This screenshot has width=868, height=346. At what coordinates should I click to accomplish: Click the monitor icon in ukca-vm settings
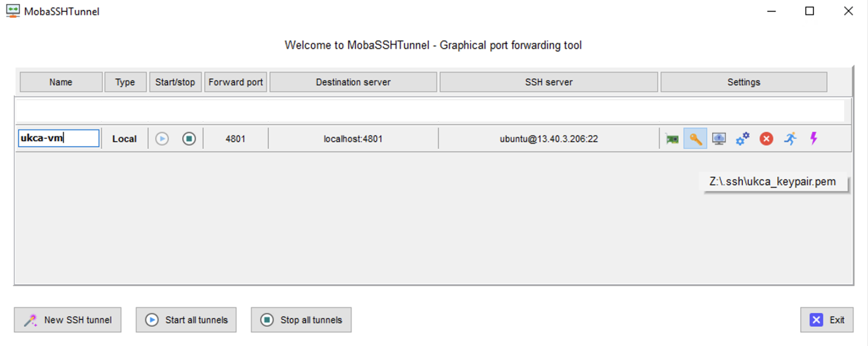pyautogui.click(x=719, y=139)
